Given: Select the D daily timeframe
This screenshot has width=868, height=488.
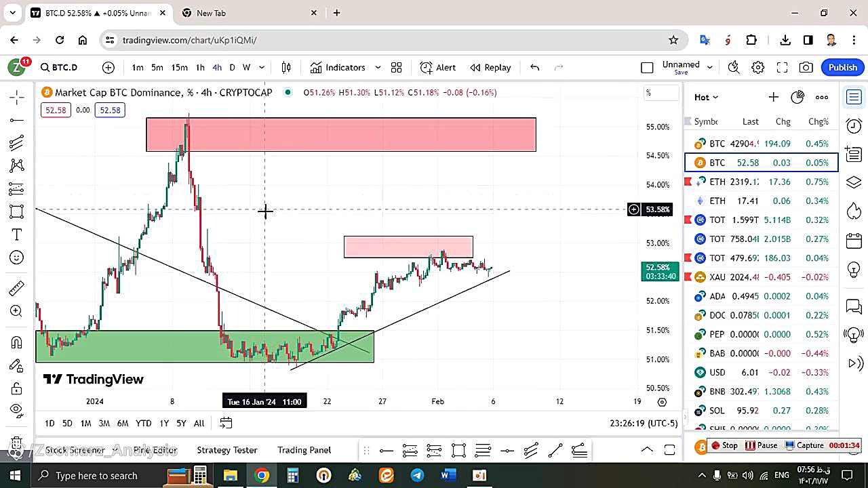Looking at the screenshot, I should 232,67.
